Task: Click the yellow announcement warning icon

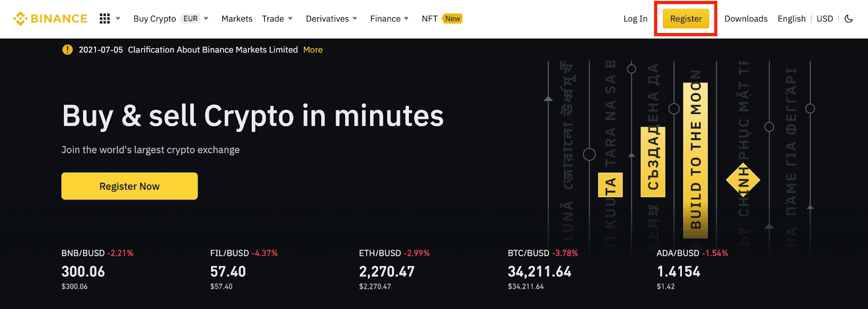Action: [67, 50]
